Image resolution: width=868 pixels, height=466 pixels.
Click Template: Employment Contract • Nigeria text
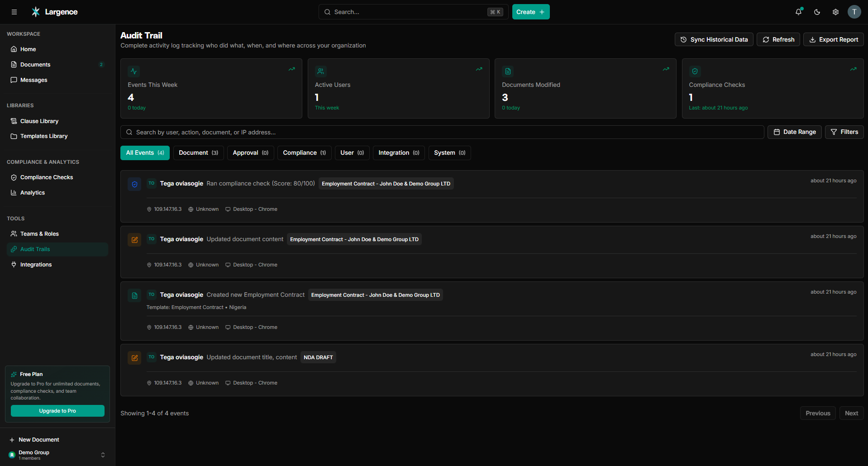pyautogui.click(x=196, y=307)
